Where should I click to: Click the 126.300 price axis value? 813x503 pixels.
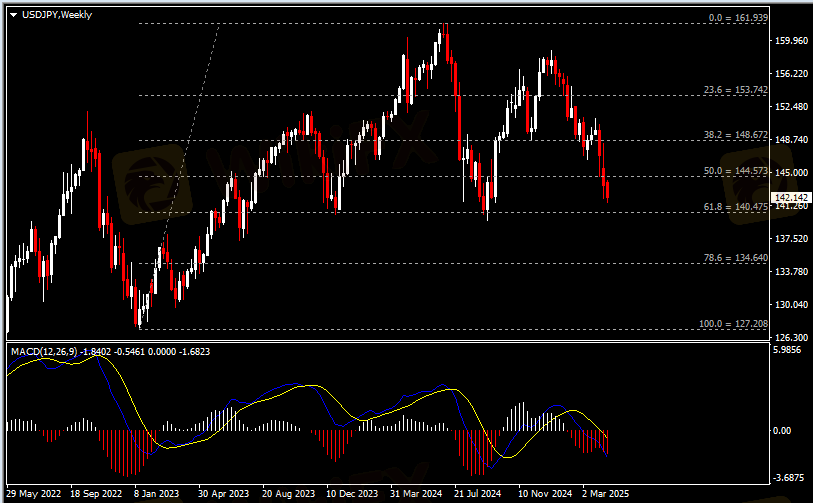click(791, 337)
